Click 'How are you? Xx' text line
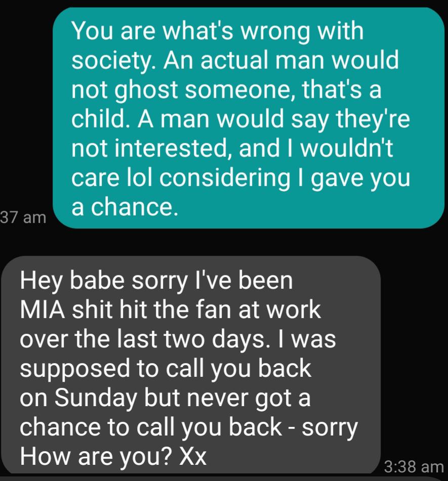The height and width of the screenshot is (481, 448). [x=113, y=456]
